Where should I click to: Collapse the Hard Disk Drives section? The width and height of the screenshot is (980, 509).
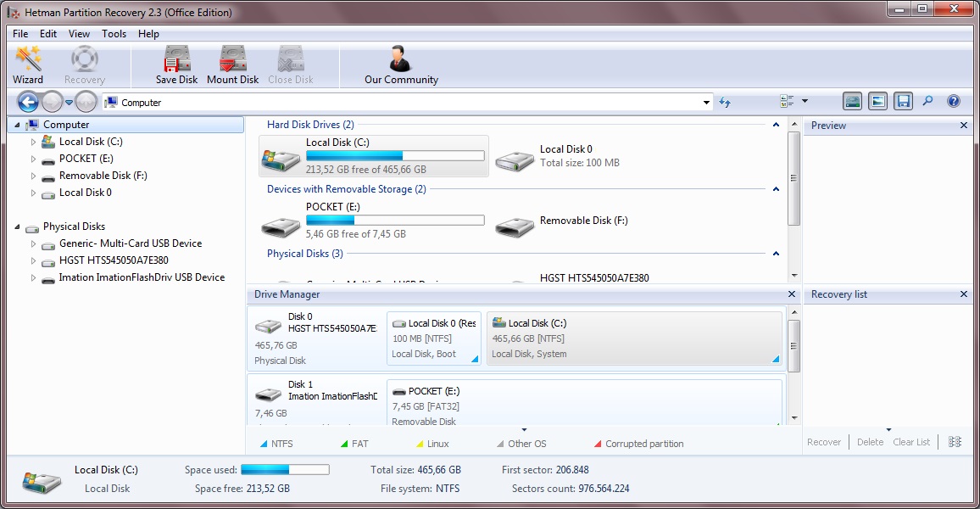[774, 124]
